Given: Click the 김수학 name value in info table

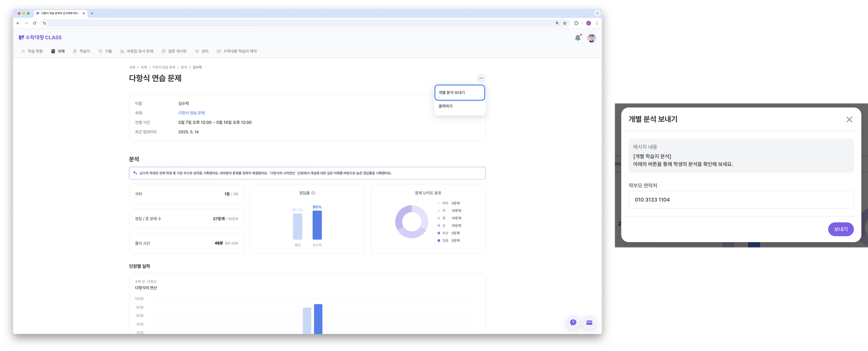Looking at the screenshot, I should pyautogui.click(x=184, y=104).
